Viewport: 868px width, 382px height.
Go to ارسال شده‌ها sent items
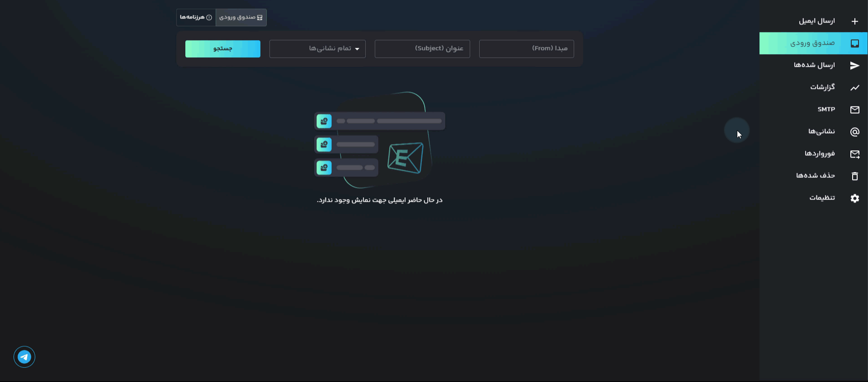pos(813,65)
